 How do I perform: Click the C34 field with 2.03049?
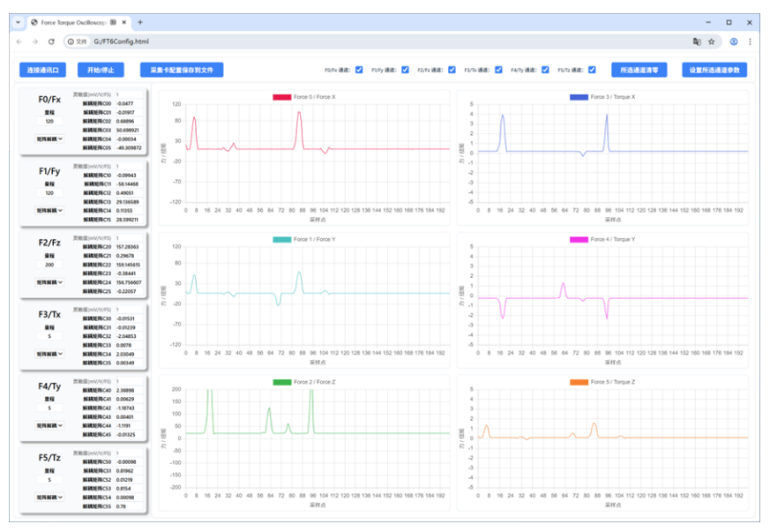[x=129, y=354]
